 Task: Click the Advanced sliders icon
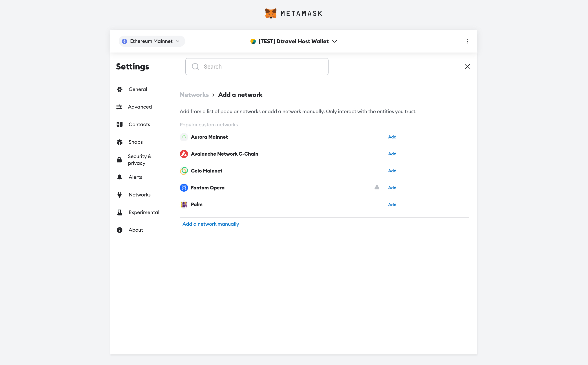click(119, 107)
